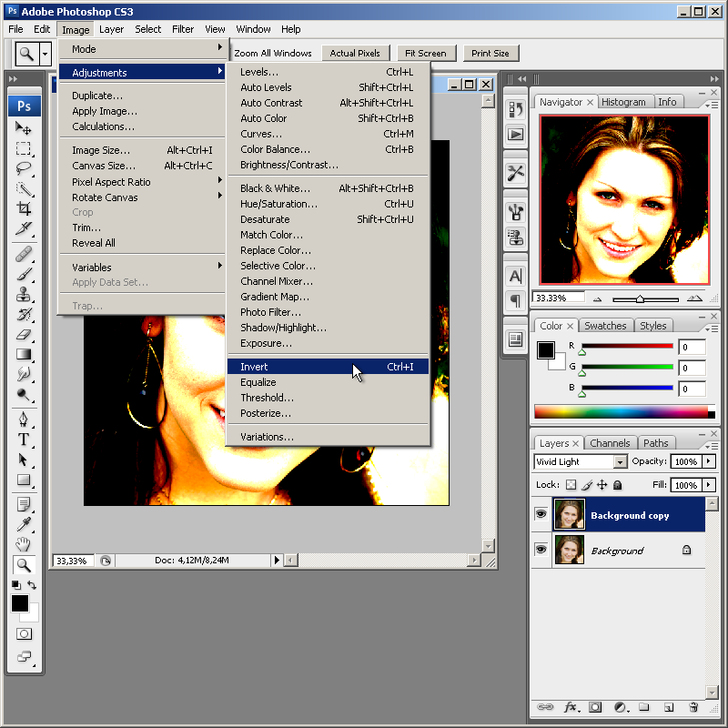Viewport: 728px width, 728px height.
Task: Swap foreground and background colors
Action: pyautogui.click(x=32, y=585)
